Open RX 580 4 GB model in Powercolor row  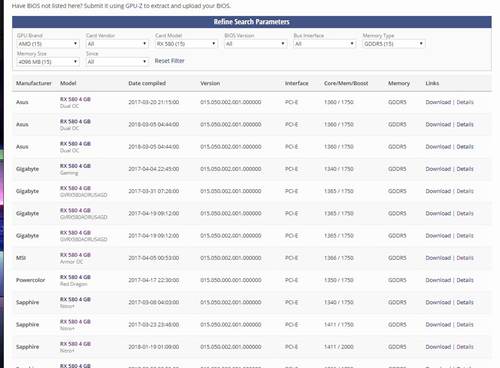75,277
